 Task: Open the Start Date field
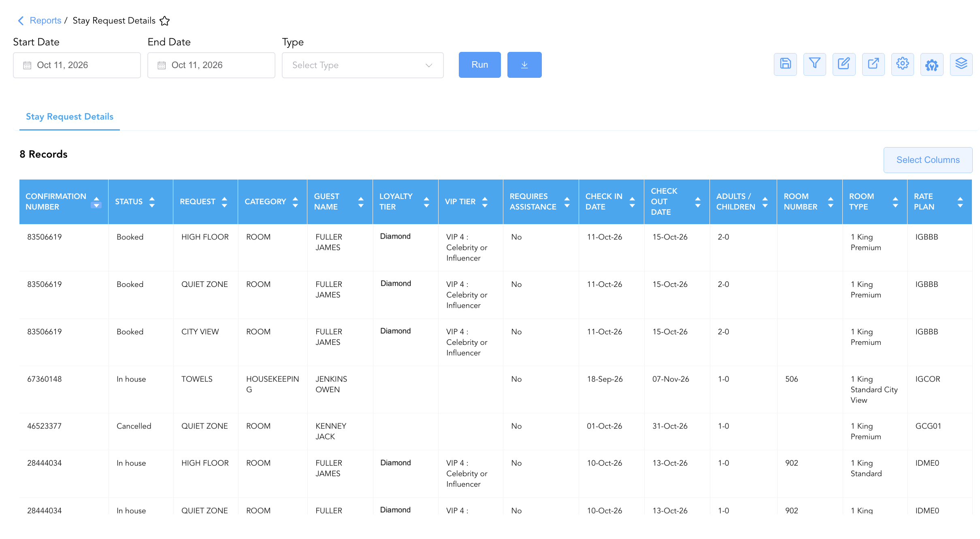(77, 65)
